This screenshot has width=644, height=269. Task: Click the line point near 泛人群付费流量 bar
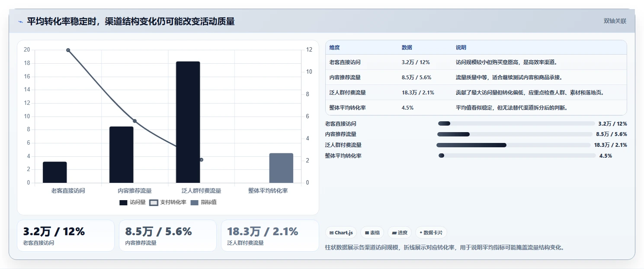click(x=201, y=160)
